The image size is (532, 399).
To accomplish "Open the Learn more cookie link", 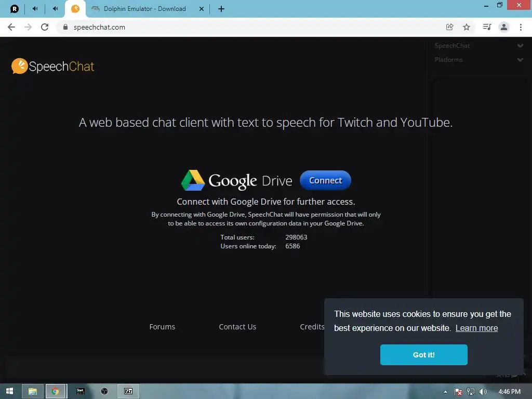I will (x=476, y=328).
